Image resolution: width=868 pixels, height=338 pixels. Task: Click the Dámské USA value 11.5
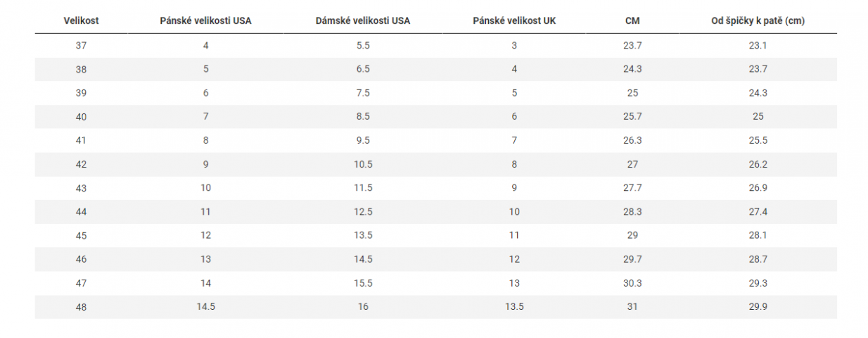[x=363, y=188]
